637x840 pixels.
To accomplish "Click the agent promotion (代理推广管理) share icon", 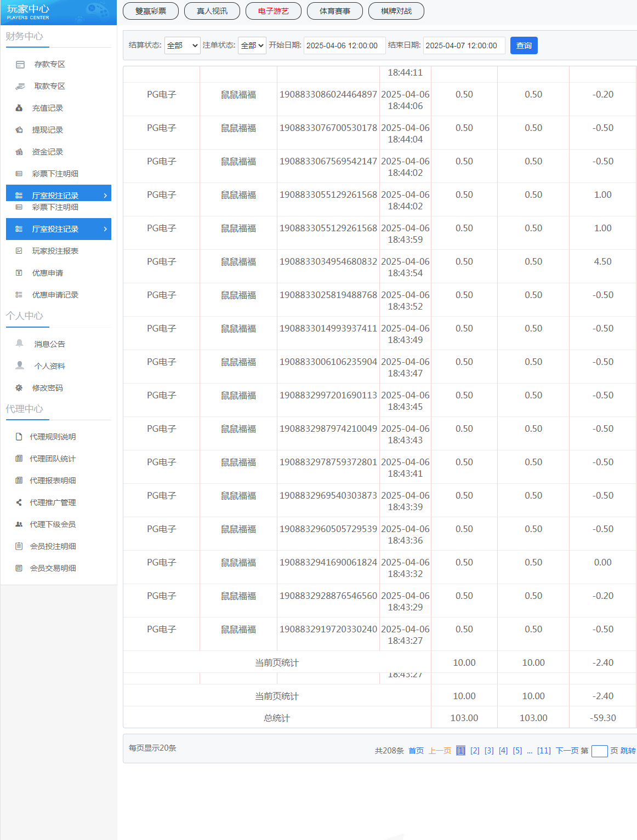I will (x=19, y=502).
